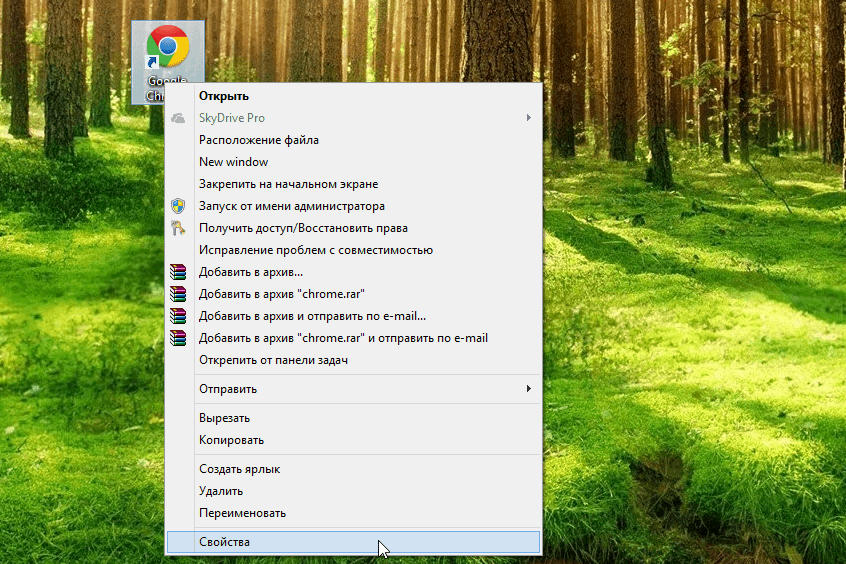
Task: Click WinRAR icon beside 'Добавить в архив...'
Action: click(178, 272)
